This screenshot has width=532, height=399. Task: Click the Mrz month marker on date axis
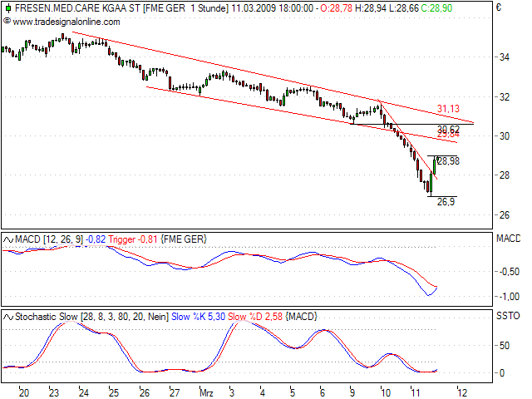tap(206, 390)
